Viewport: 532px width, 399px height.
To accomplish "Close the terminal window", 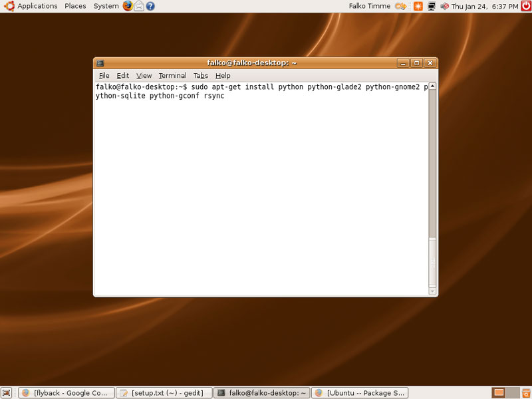I will (x=430, y=63).
